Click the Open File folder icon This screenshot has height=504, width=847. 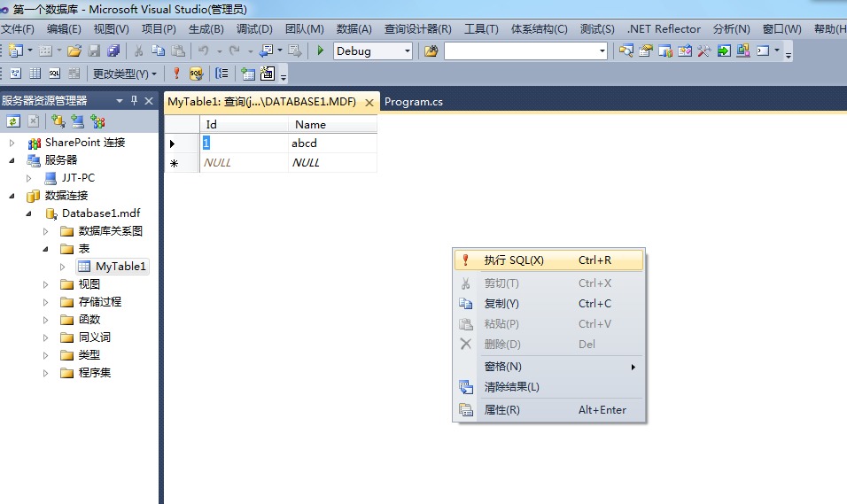pyautogui.click(x=74, y=50)
